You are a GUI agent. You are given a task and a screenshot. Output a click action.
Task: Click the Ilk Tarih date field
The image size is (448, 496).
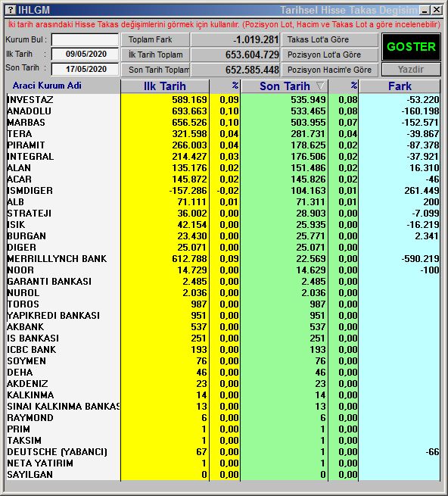[x=85, y=54]
